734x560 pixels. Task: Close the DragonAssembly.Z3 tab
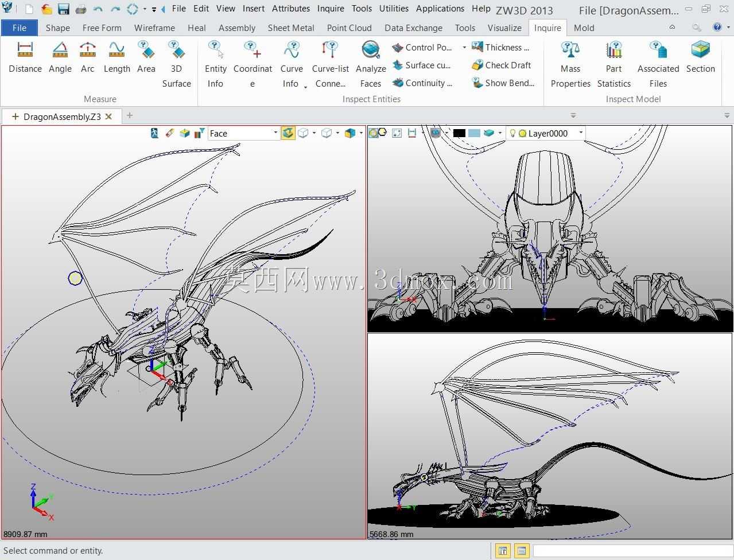pos(108,116)
